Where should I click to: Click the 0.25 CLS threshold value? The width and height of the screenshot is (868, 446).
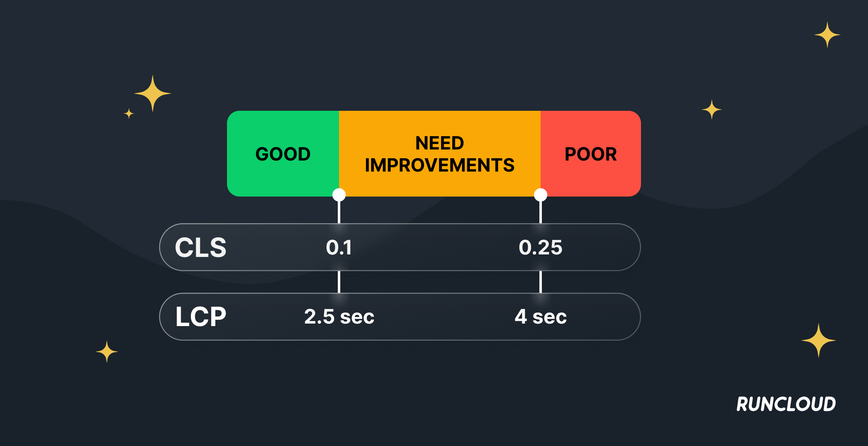point(541,247)
